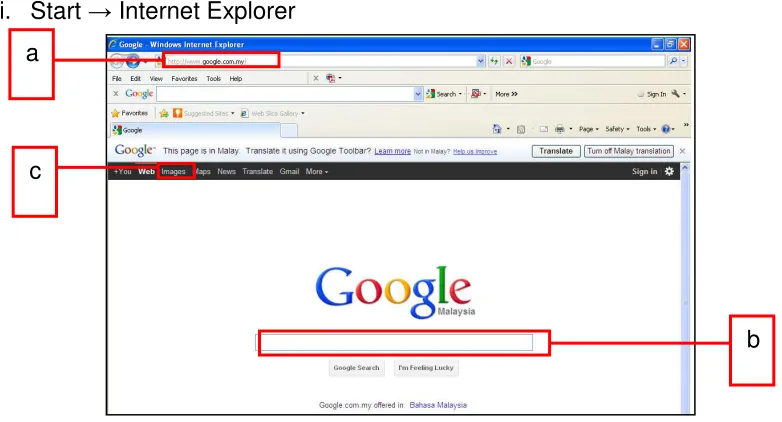
Task: Click the Google Search button
Action: (x=357, y=368)
